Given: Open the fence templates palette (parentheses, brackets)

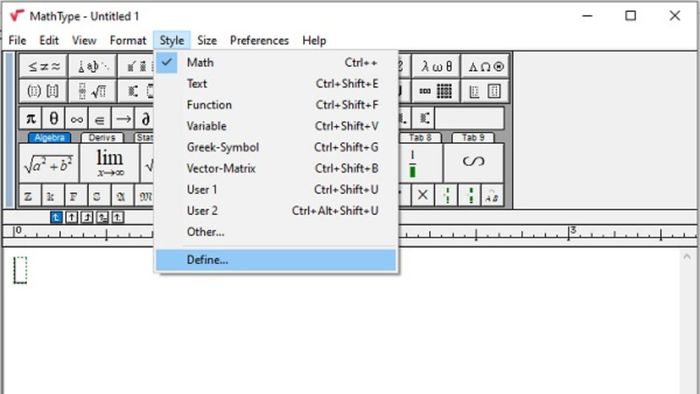Looking at the screenshot, I should tap(43, 91).
